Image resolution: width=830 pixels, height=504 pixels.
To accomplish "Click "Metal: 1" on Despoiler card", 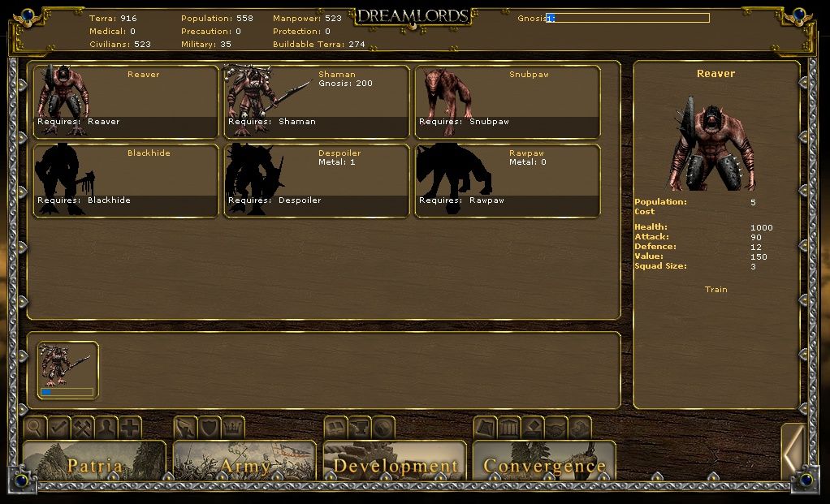I will (337, 162).
